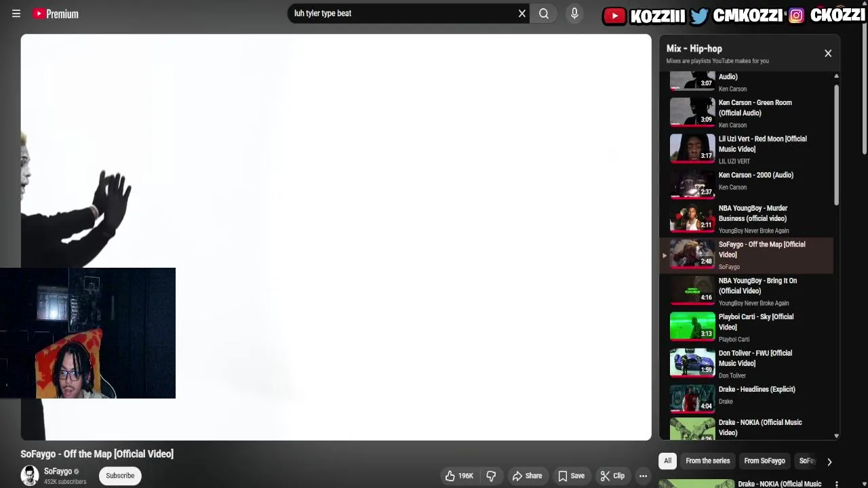Click 'Mix - Hip-hop' playlist title
This screenshot has width=868, height=488.
[x=694, y=49]
